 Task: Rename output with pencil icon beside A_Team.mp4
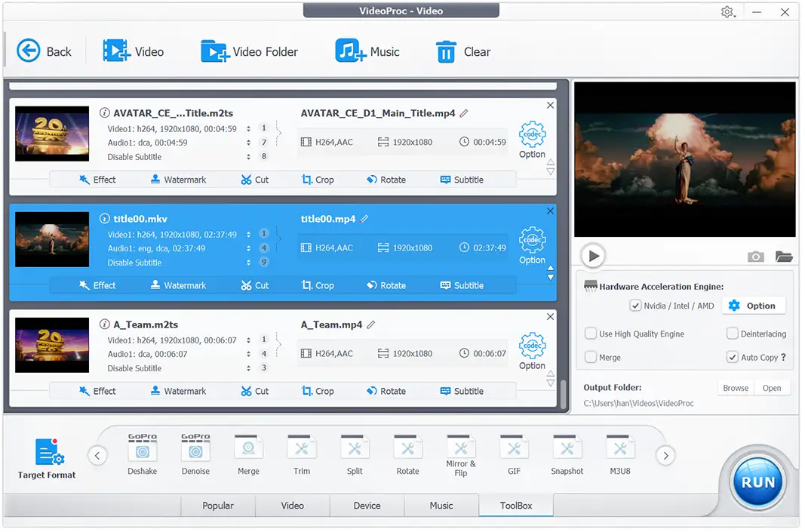371,324
